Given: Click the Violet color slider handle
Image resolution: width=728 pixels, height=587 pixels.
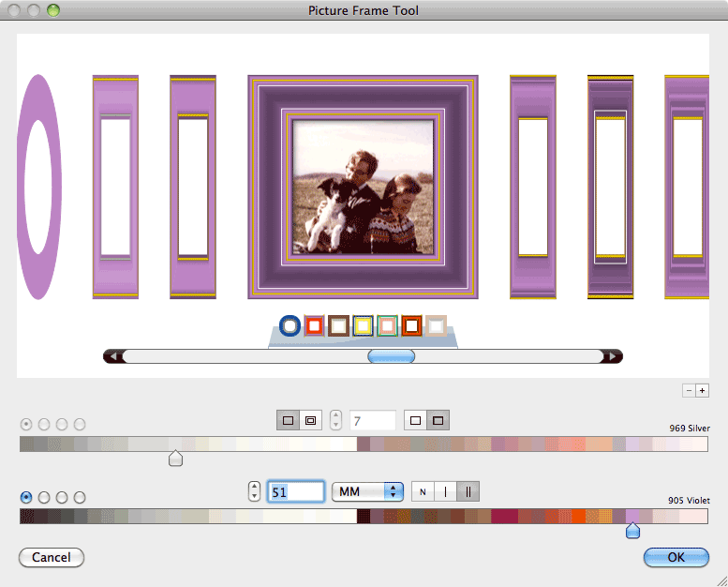Looking at the screenshot, I should coord(632,532).
